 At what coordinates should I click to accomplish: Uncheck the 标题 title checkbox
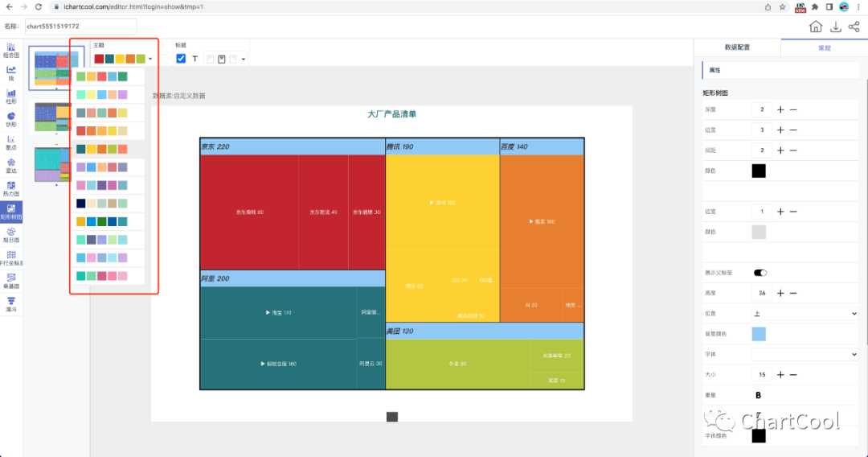tap(181, 58)
